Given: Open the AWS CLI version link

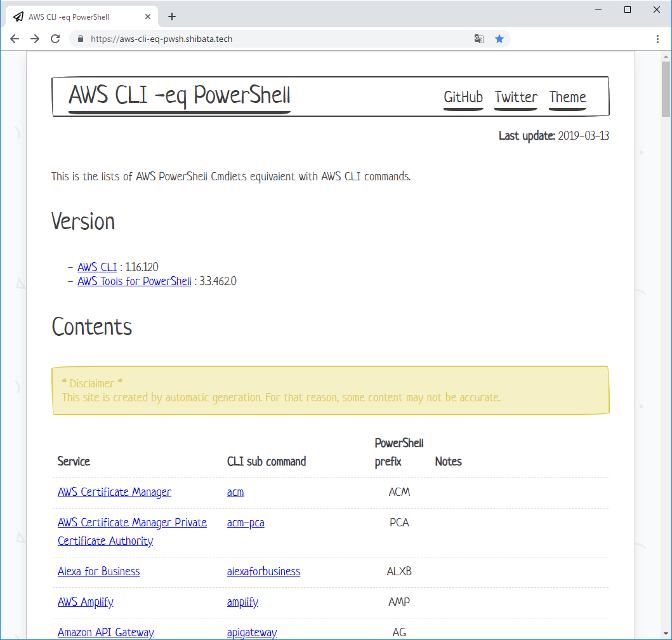Looking at the screenshot, I should pos(96,267).
